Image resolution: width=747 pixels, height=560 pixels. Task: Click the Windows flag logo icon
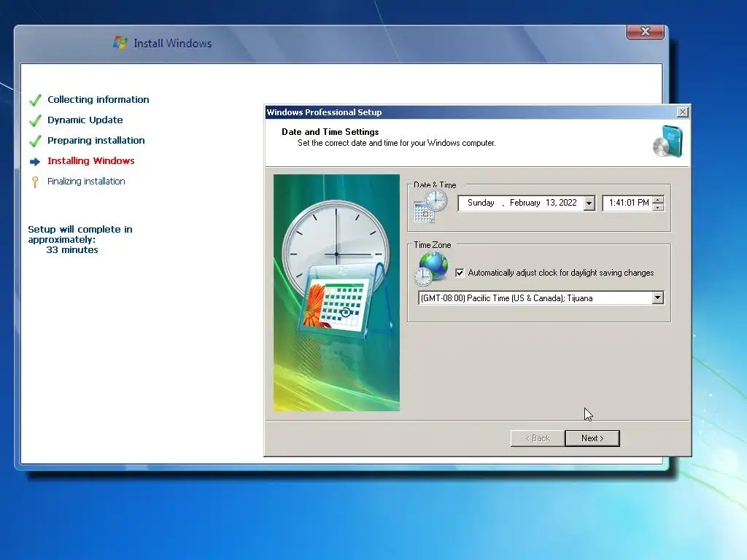pyautogui.click(x=120, y=43)
